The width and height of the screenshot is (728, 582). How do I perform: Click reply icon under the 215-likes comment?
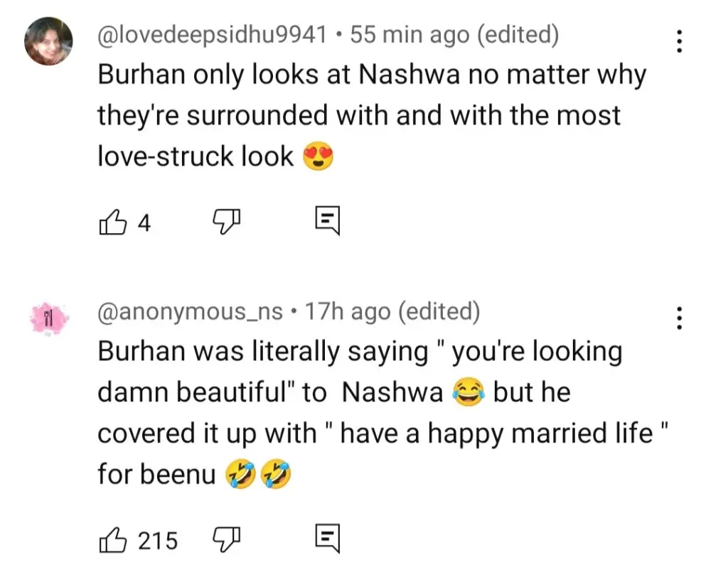tap(328, 541)
